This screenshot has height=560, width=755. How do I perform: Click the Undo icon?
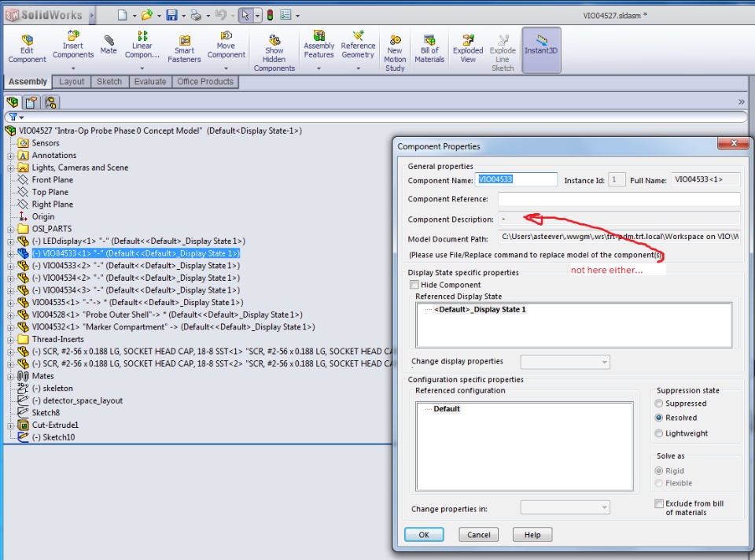pos(220,16)
